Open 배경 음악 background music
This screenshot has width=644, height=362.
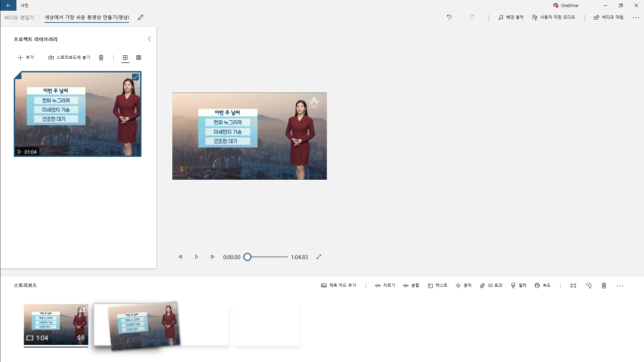511,17
